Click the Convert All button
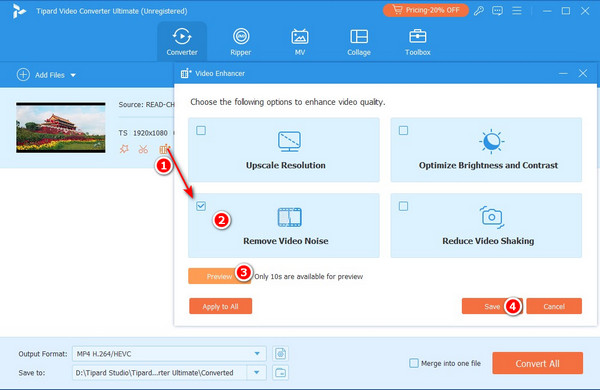This screenshot has height=390, width=600. tap(538, 363)
